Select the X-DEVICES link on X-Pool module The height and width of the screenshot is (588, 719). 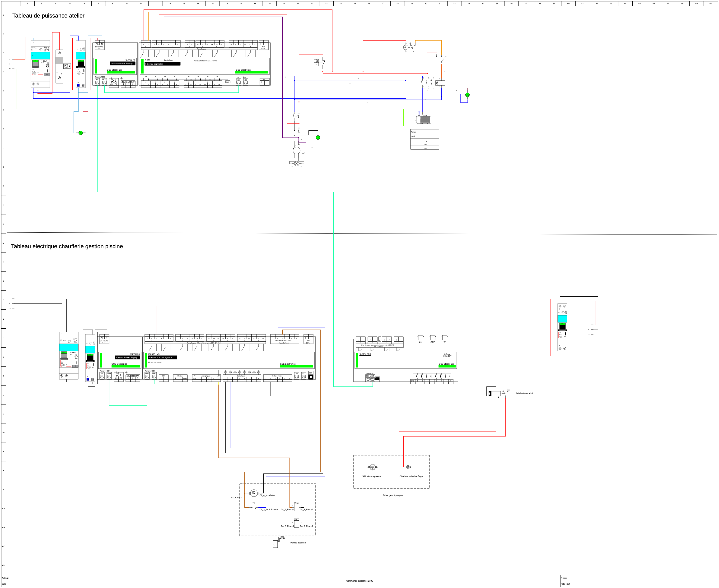(365, 354)
